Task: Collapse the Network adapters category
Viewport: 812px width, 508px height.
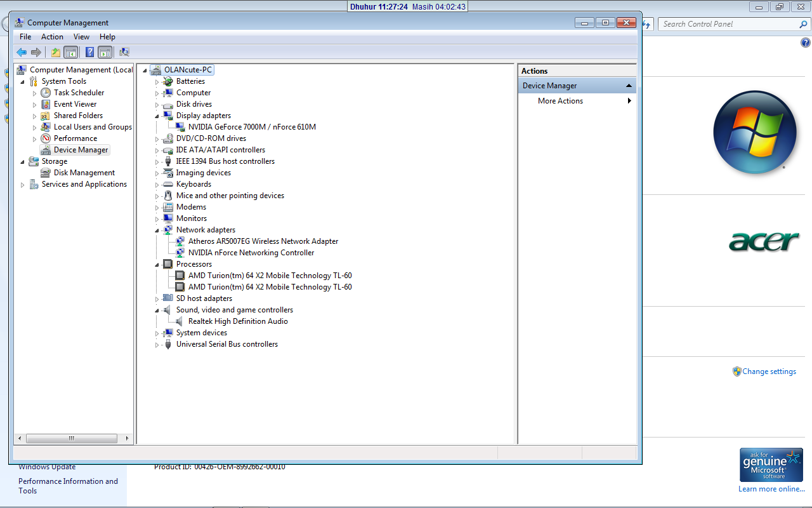Action: tap(157, 231)
